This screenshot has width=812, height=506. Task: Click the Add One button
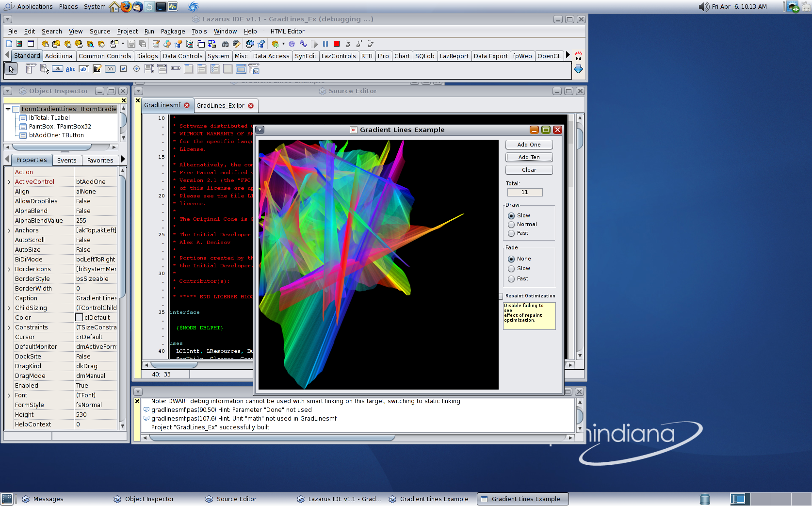(529, 145)
